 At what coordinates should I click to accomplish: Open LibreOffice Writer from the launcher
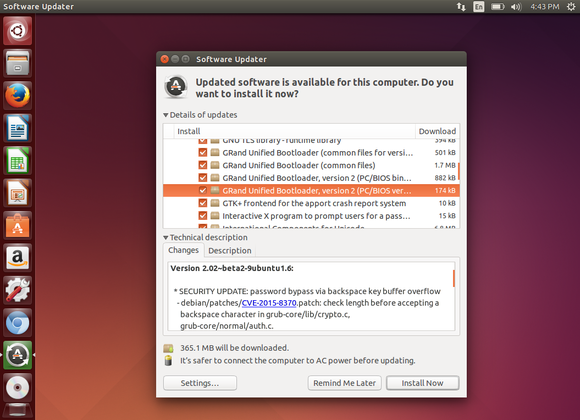(17, 128)
